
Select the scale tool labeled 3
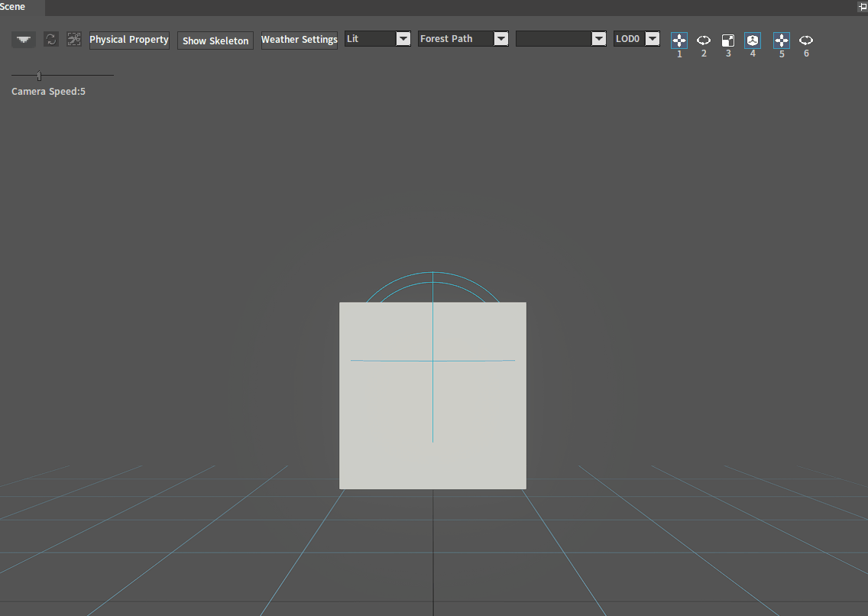(x=728, y=41)
